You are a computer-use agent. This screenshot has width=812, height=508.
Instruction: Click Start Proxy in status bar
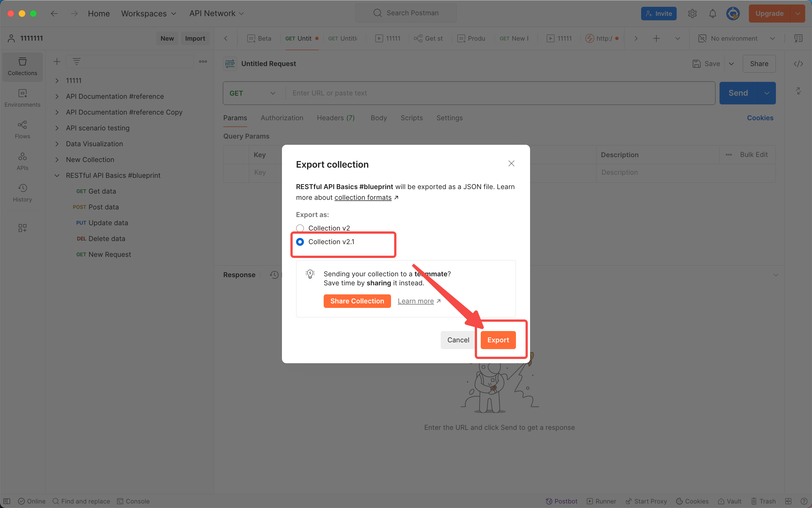coord(646,501)
